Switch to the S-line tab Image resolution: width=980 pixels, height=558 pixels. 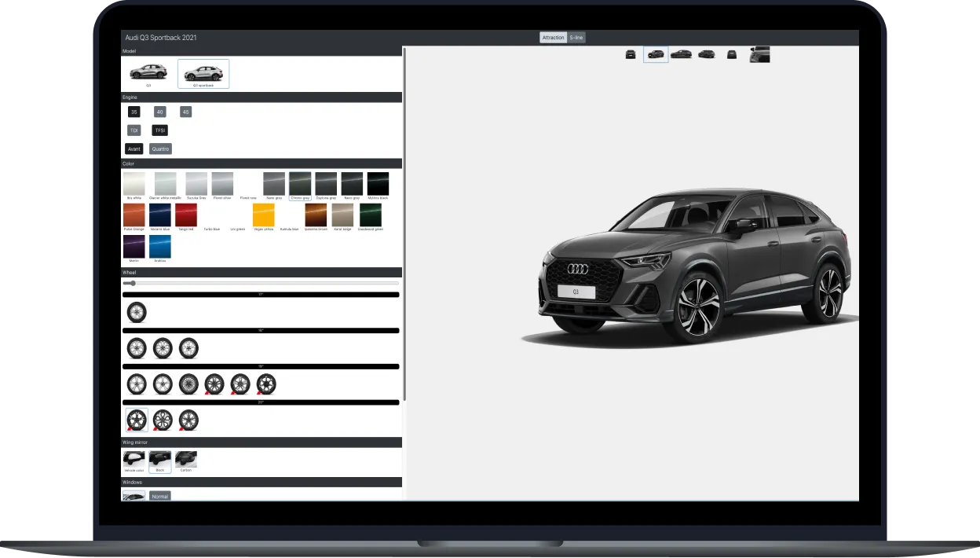tap(576, 37)
